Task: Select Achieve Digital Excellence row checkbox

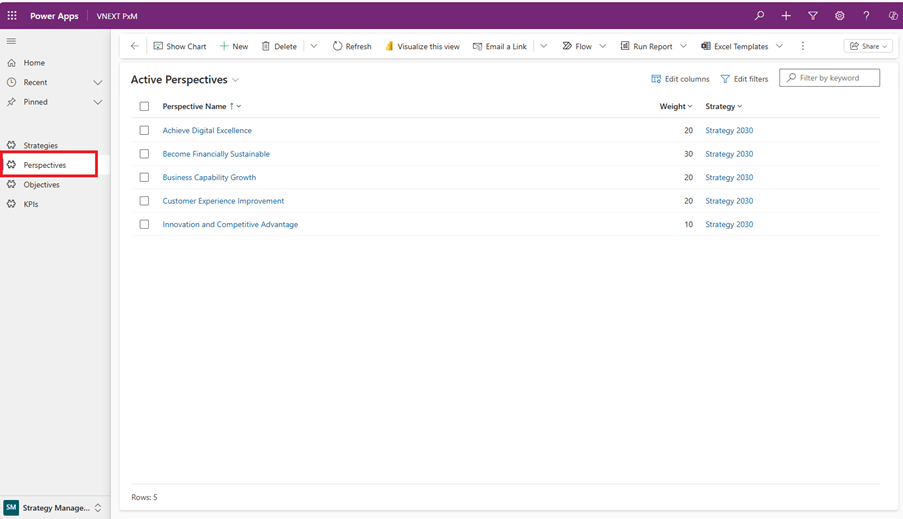Action: coord(144,130)
